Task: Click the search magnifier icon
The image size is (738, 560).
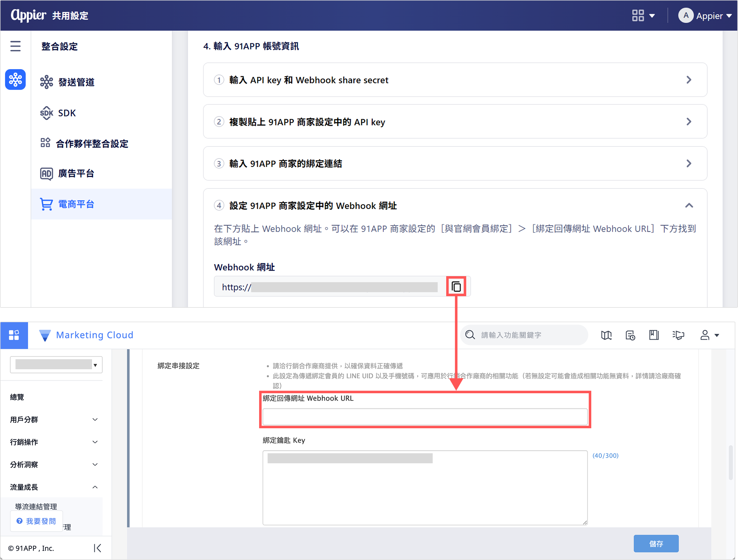Action: tap(470, 335)
